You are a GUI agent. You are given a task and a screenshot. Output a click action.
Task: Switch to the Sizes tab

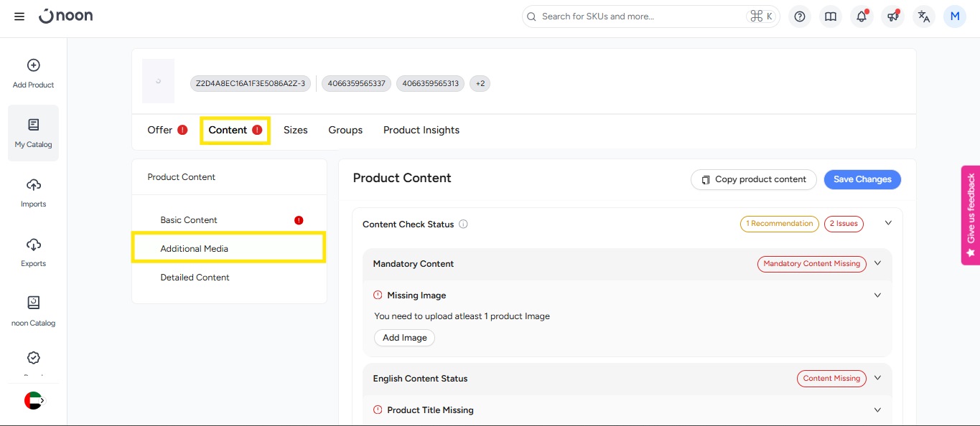point(295,130)
